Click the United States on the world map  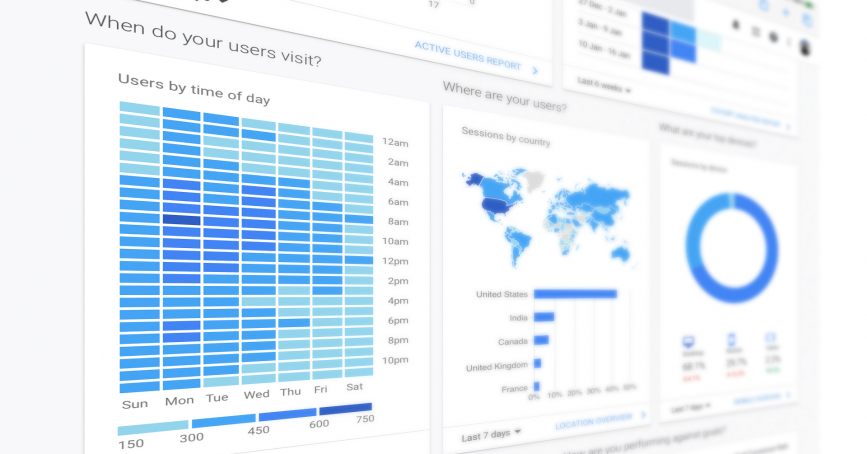point(499,206)
